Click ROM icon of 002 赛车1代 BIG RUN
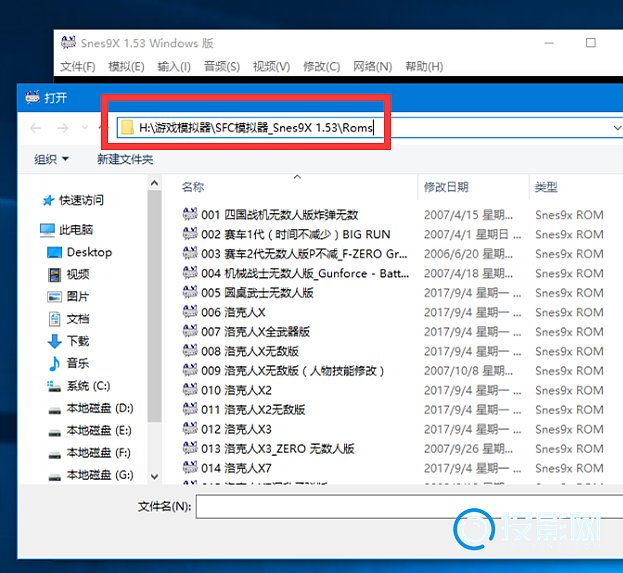Screen dimensions: 623x573 (190, 233)
